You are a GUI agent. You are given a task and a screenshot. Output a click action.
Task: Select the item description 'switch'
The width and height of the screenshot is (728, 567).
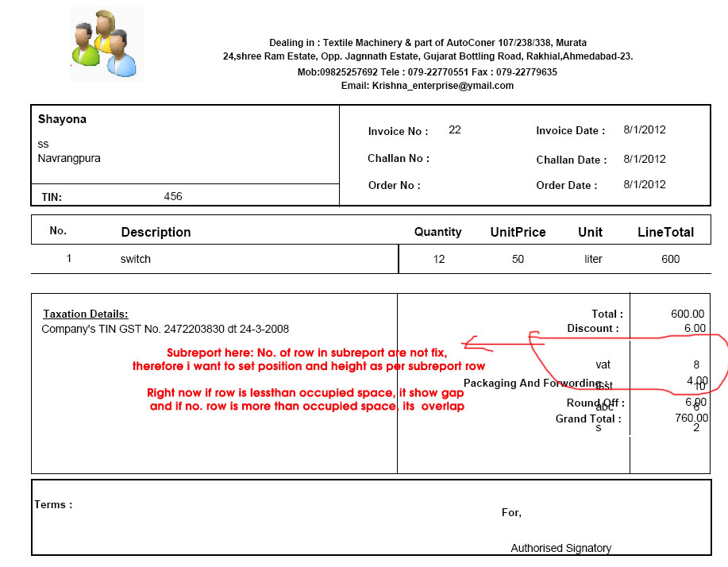[x=136, y=259]
